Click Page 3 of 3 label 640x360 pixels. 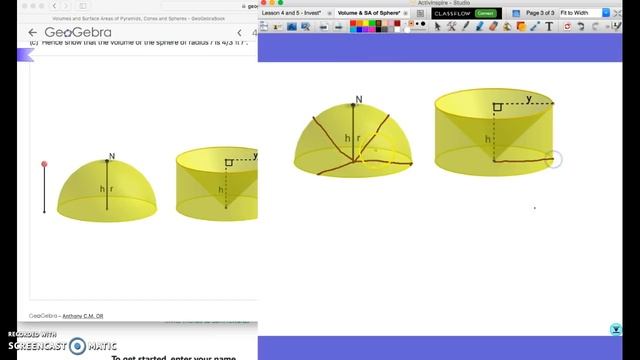540,13
